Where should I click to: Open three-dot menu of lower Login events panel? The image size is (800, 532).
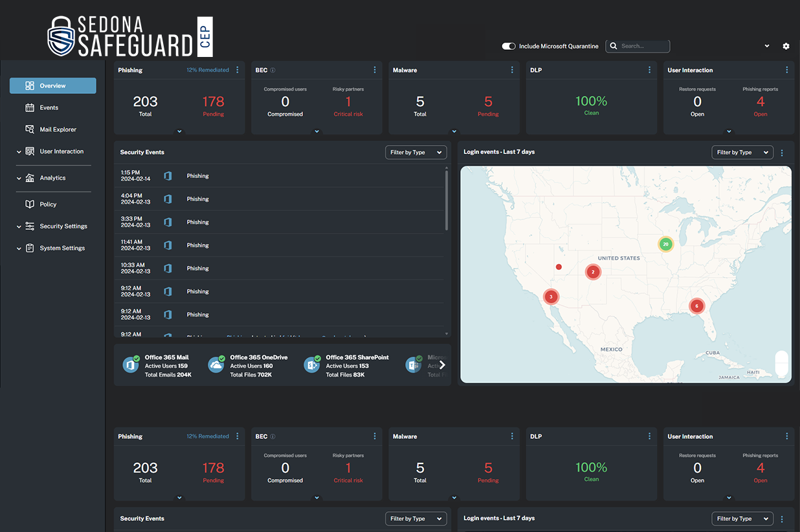(x=782, y=519)
